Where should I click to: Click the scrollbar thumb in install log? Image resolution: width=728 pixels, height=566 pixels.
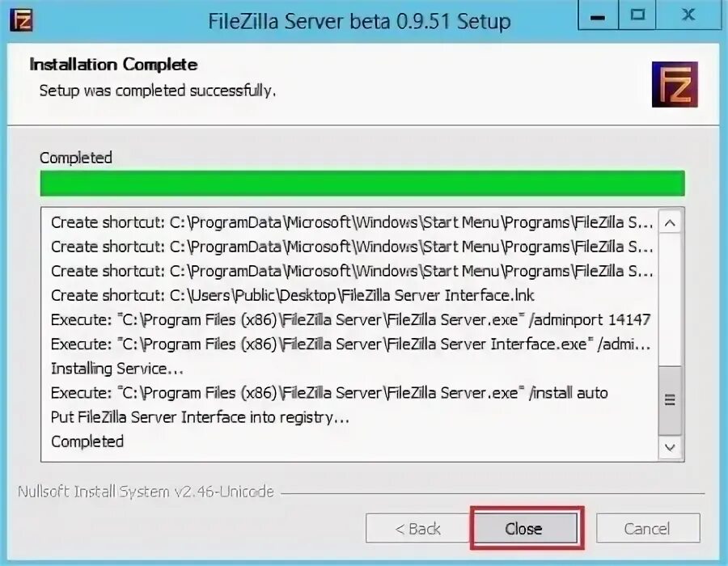point(670,400)
